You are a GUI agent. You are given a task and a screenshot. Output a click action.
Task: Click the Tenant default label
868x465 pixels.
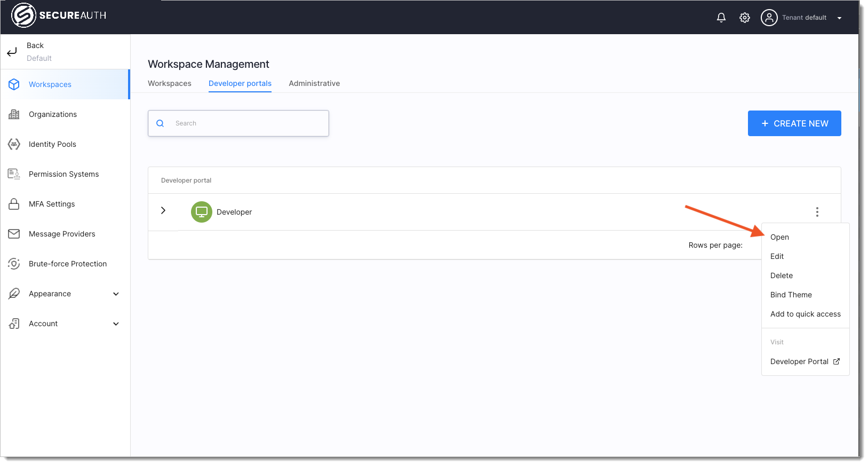tap(804, 18)
